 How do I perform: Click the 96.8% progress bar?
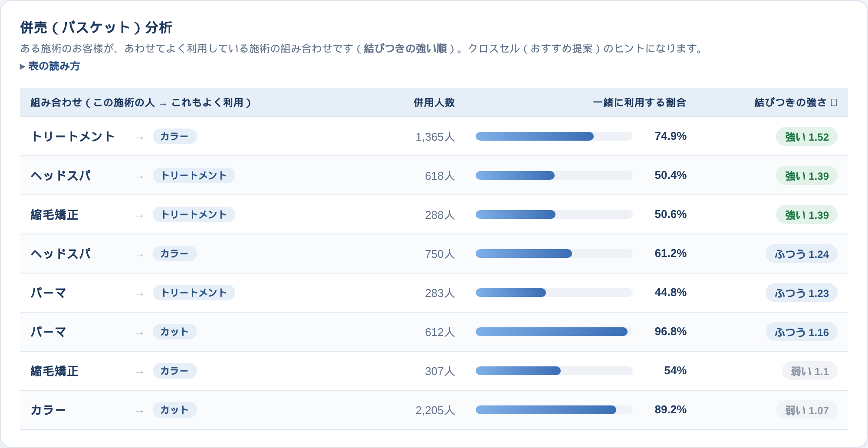coord(554,332)
